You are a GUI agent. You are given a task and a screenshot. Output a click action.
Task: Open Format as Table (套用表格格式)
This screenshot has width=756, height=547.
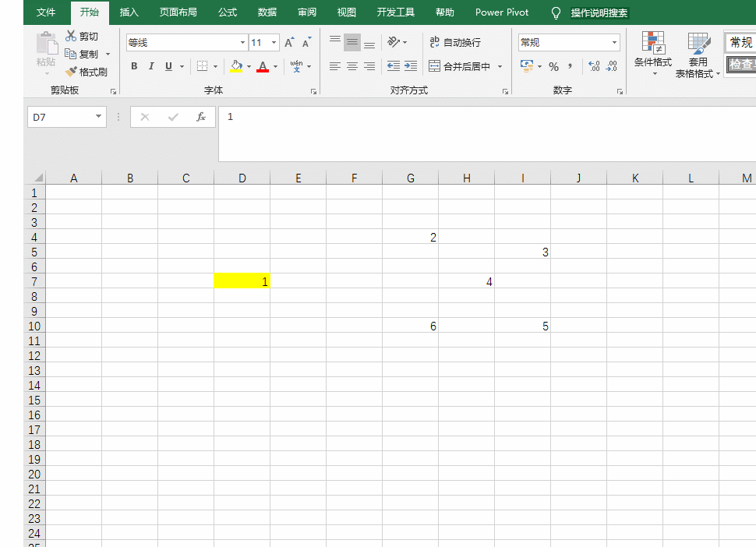(698, 55)
